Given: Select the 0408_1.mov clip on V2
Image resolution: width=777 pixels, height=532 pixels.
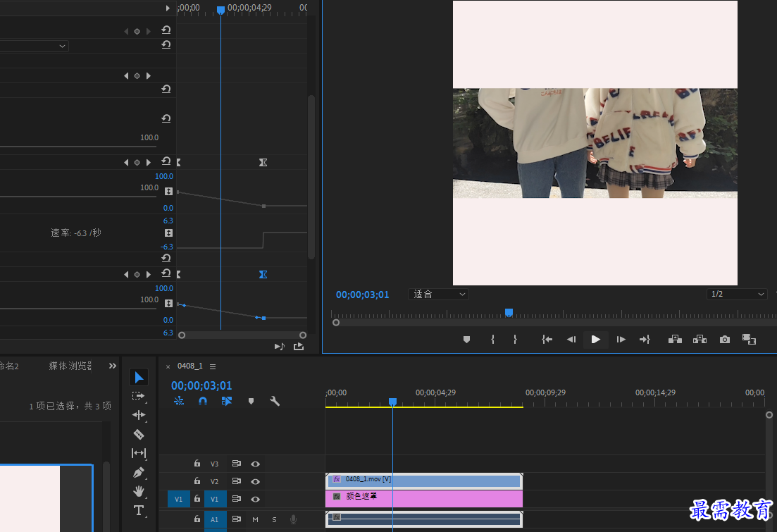Looking at the screenshot, I should point(424,480).
